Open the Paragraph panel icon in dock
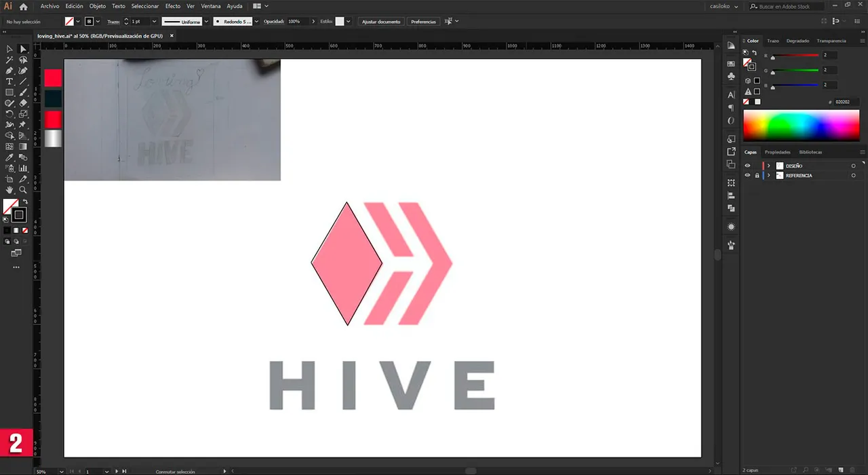 (x=731, y=108)
